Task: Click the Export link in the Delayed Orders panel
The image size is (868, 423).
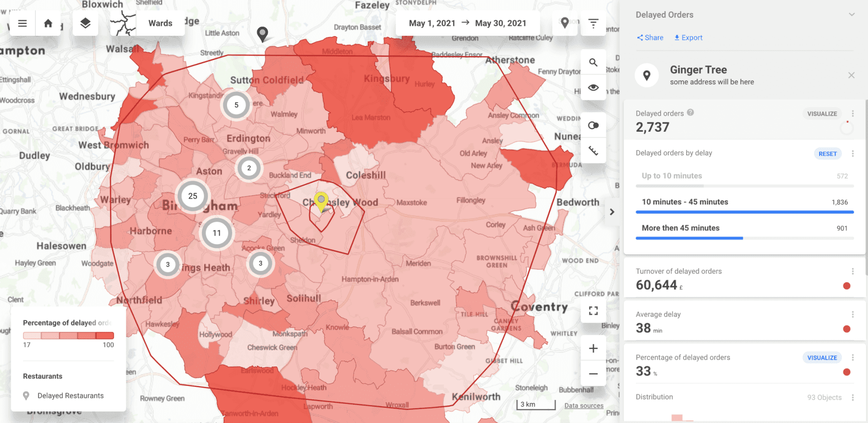Action: (688, 38)
